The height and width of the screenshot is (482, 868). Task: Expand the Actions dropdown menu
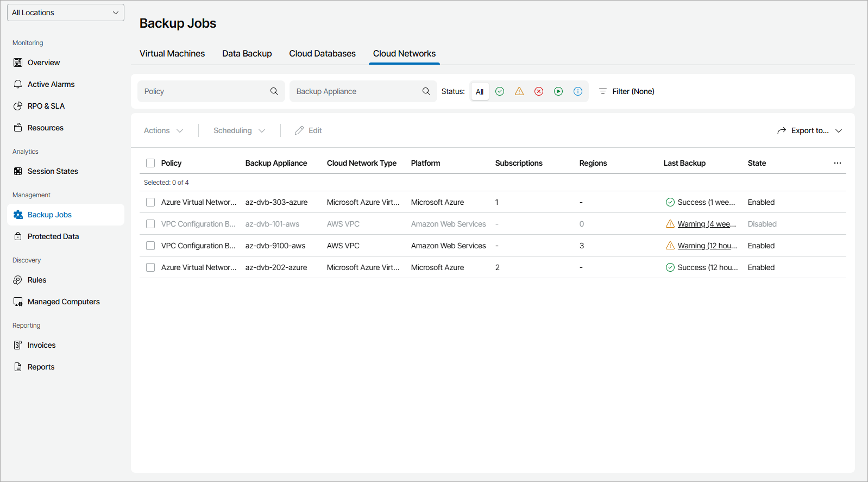[163, 130]
